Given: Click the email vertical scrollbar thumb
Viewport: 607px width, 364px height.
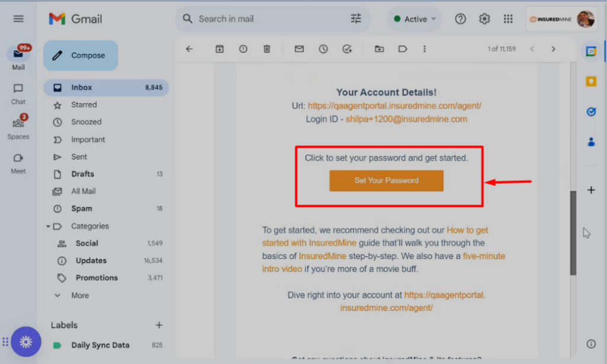Looking at the screenshot, I should (x=573, y=233).
